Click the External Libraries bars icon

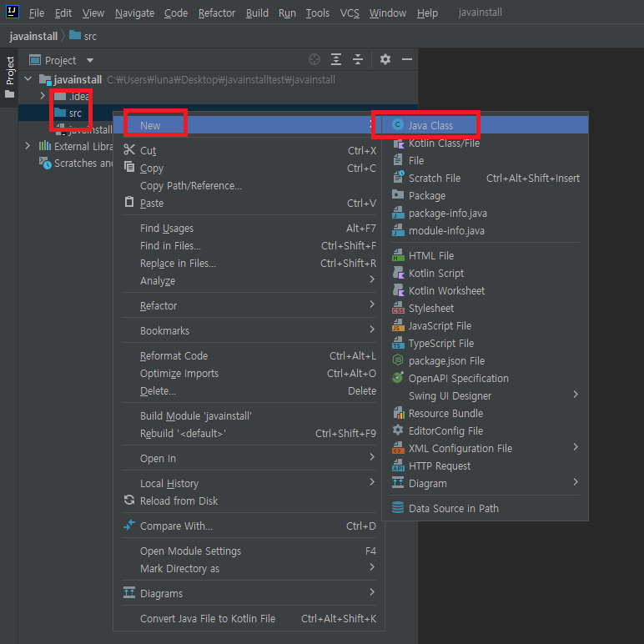click(x=45, y=146)
